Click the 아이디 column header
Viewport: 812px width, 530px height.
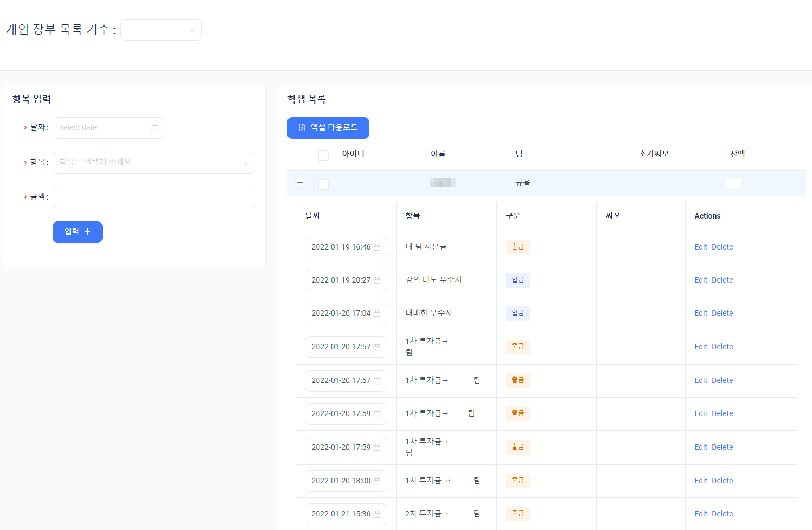pos(353,154)
